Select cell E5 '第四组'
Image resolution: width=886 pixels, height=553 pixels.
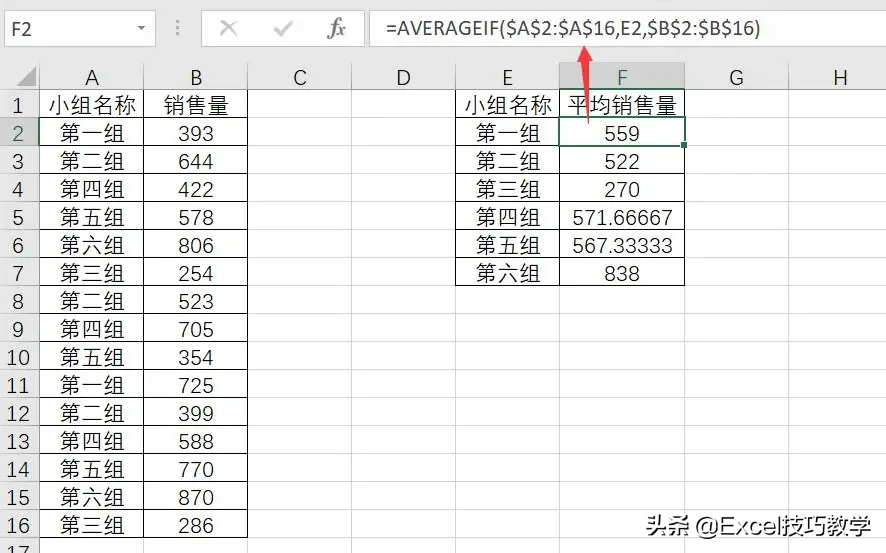coord(507,217)
